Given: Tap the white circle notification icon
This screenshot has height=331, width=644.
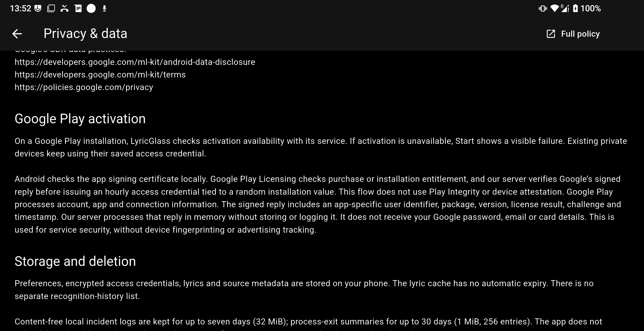Looking at the screenshot, I should 91,9.
